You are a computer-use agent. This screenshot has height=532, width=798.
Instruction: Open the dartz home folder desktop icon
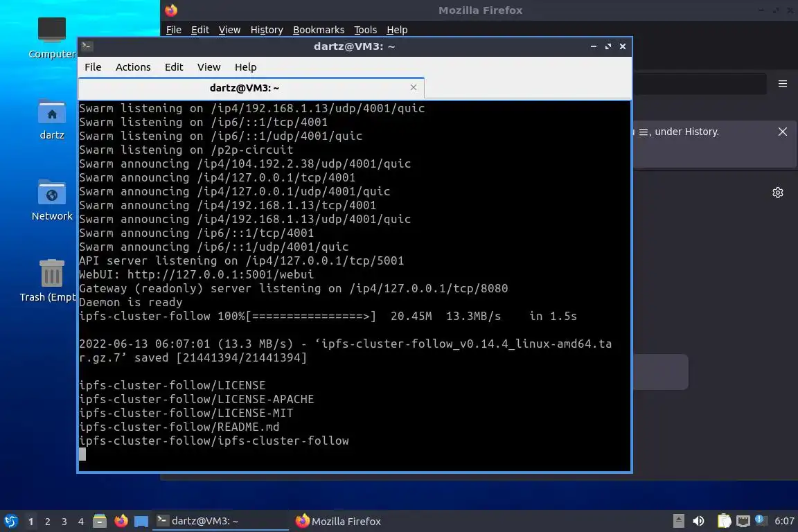point(52,120)
